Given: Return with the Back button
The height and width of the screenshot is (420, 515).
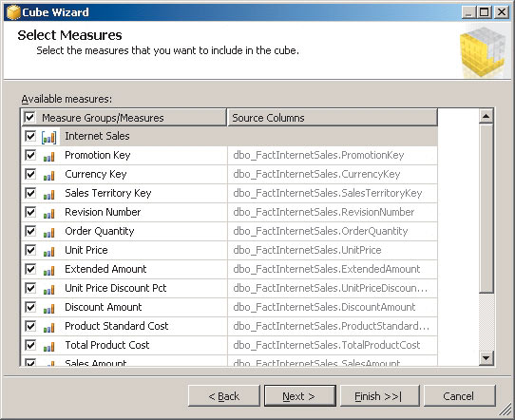Looking at the screenshot, I should point(224,396).
